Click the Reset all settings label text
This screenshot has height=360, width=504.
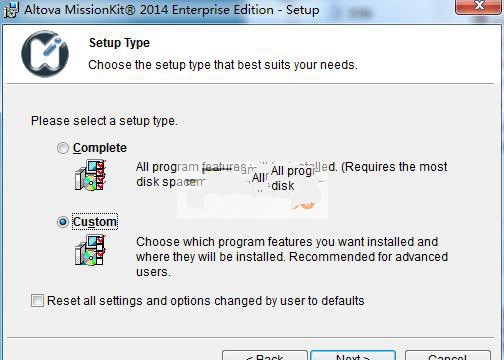click(x=205, y=301)
